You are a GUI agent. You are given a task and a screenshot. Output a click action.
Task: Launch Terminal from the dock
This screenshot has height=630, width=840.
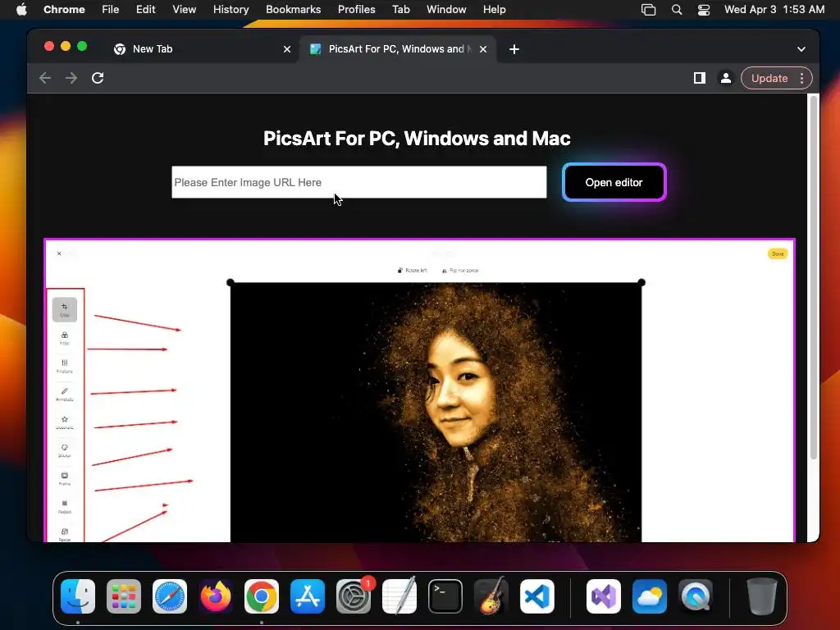coord(445,596)
